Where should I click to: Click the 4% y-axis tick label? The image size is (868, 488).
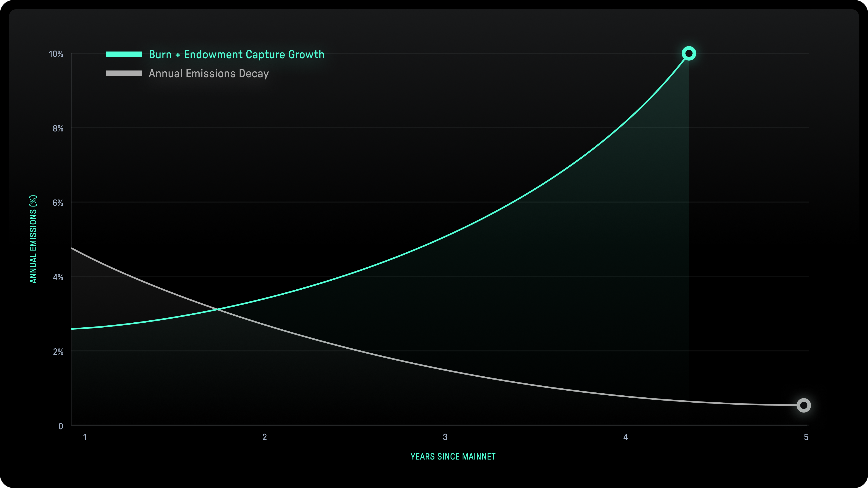point(58,277)
